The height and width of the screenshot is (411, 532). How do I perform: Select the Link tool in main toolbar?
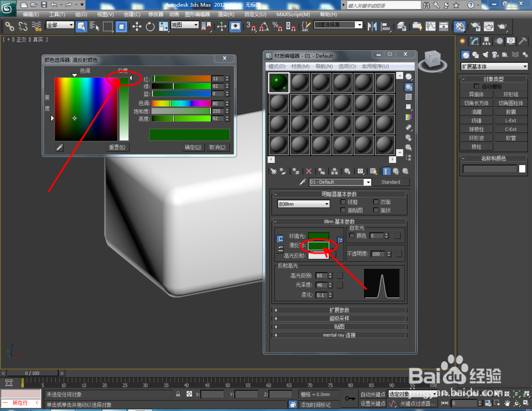[x=9, y=26]
